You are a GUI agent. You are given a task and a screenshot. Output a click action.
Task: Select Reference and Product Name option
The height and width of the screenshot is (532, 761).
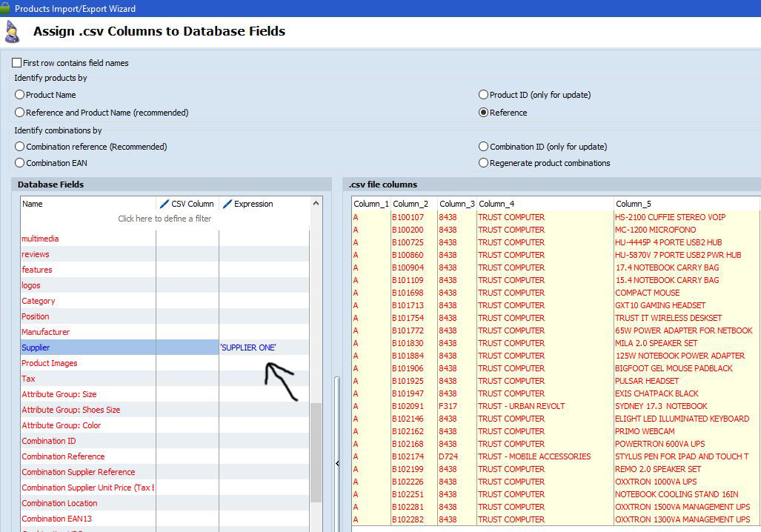[20, 113]
